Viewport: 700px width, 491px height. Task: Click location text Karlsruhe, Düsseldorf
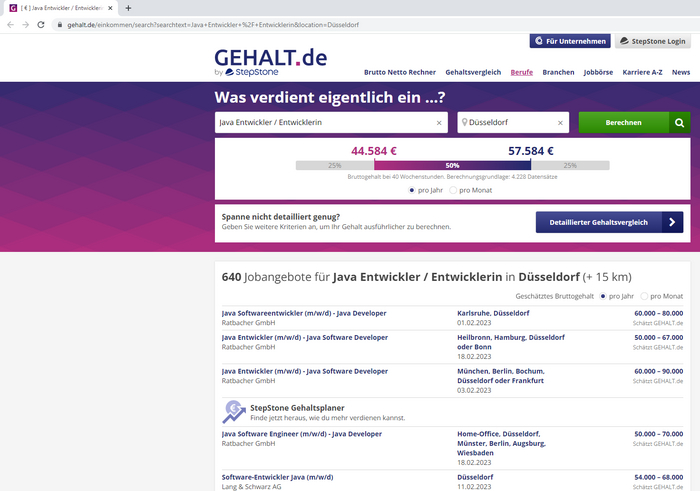pyautogui.click(x=493, y=313)
